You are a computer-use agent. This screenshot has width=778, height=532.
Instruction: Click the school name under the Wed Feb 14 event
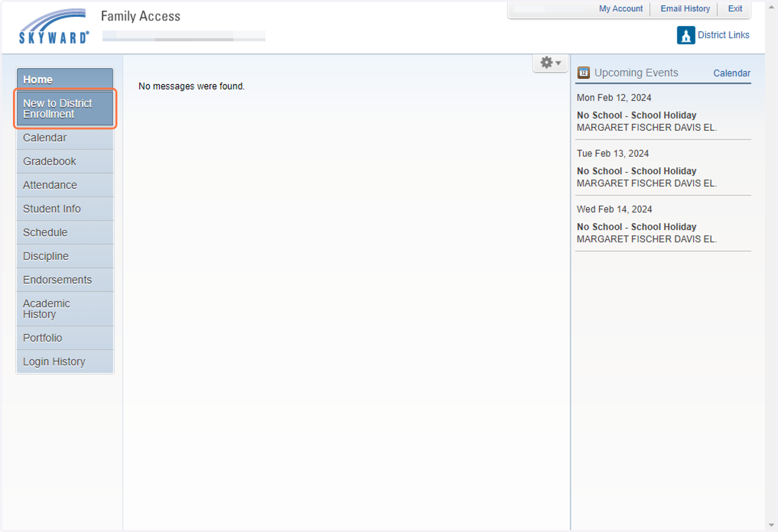[646, 239]
